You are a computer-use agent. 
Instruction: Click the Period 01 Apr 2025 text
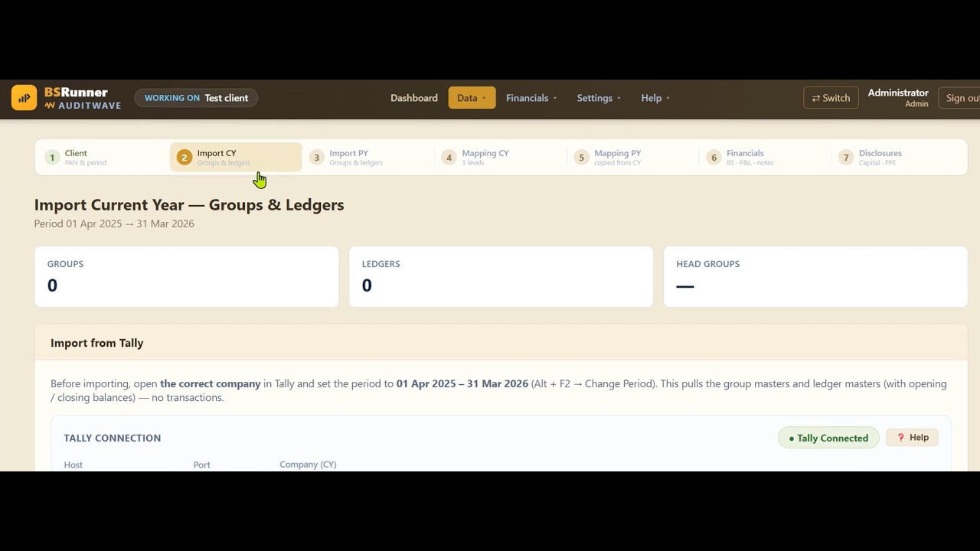[x=114, y=223]
